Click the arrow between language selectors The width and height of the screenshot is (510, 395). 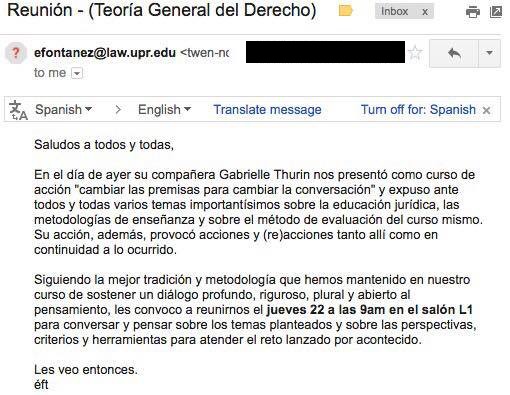(118, 109)
